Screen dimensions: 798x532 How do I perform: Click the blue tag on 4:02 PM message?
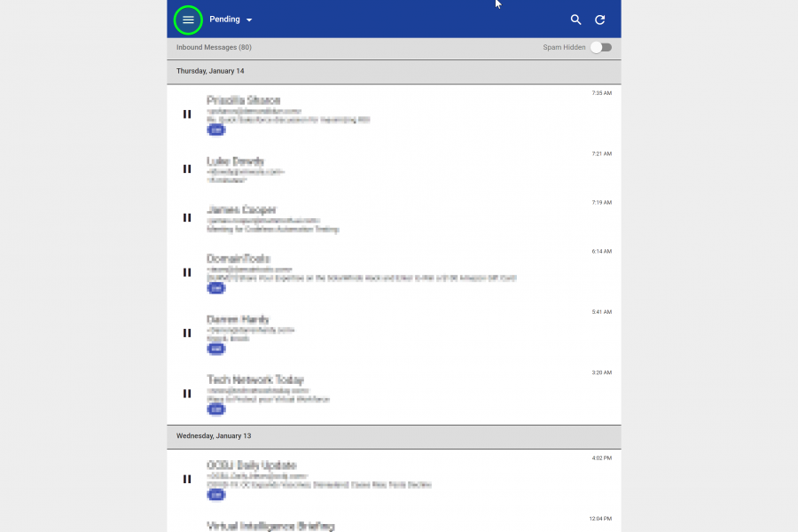(216, 495)
